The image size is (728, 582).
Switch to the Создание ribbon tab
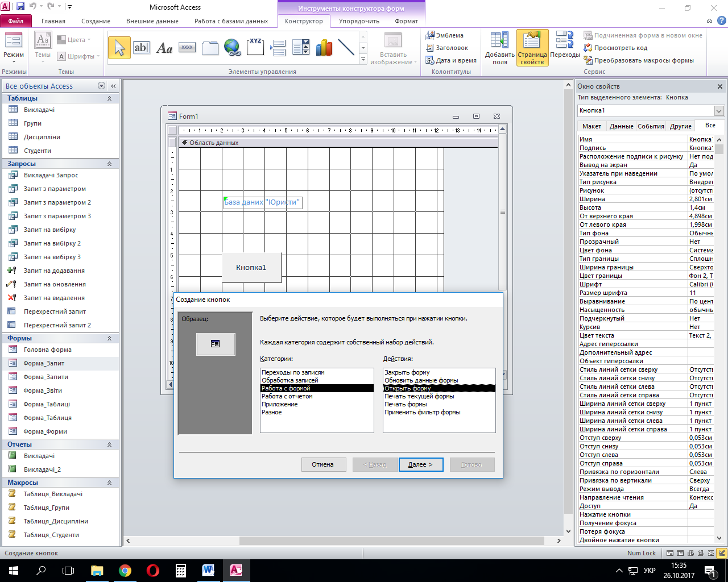click(x=96, y=21)
